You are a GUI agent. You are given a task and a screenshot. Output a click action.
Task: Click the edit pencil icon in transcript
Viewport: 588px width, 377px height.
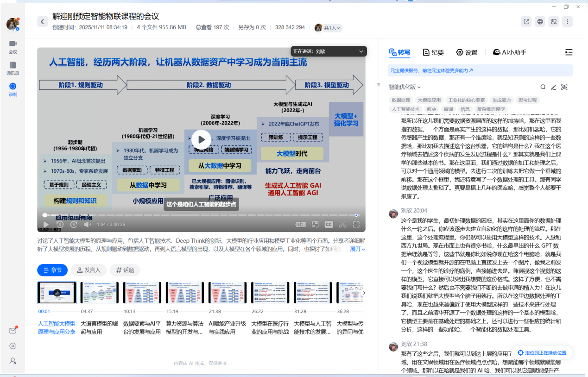[x=553, y=87]
